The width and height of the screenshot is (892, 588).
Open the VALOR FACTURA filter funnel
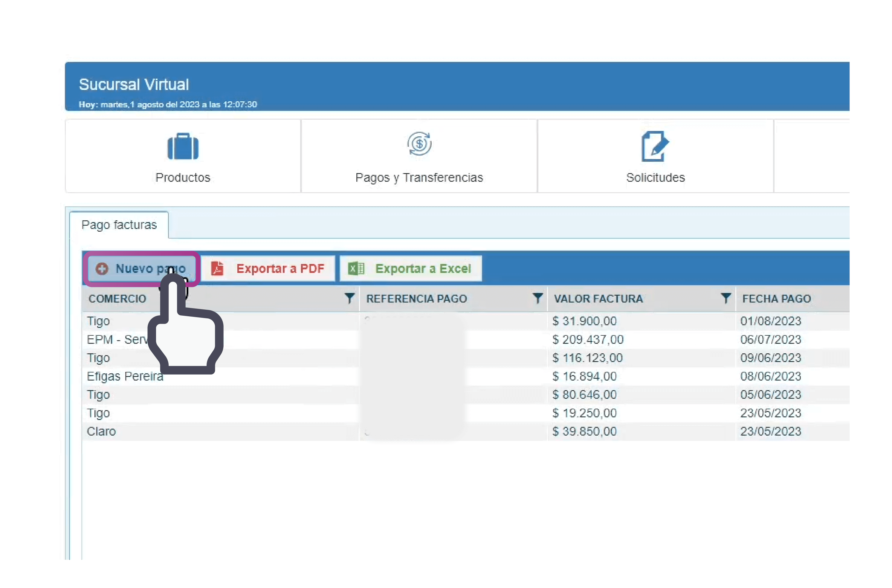[725, 299]
